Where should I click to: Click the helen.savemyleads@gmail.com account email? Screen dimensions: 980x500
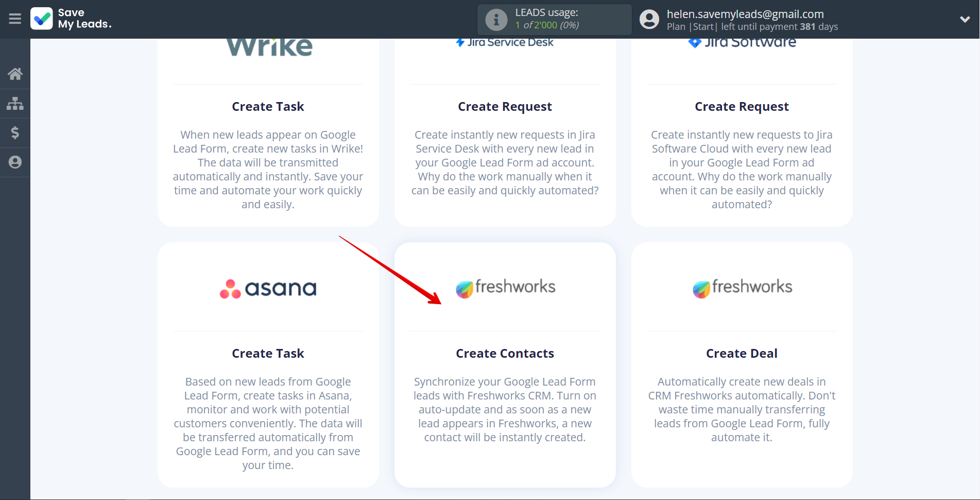(x=745, y=14)
